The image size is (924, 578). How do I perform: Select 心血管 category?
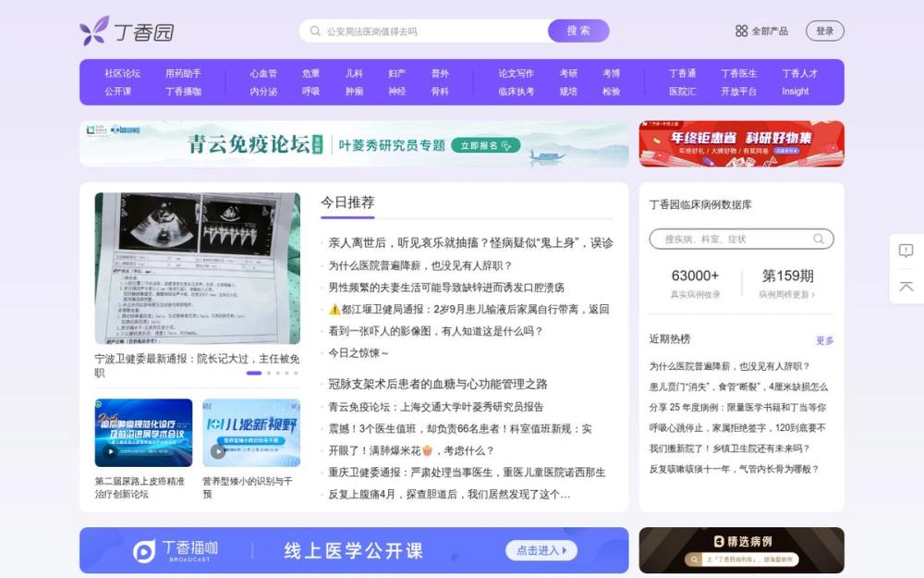point(262,73)
